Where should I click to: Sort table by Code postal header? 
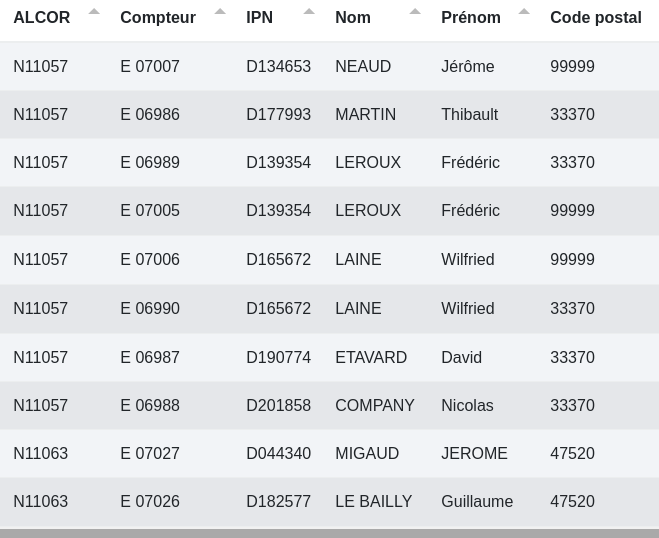595,18
